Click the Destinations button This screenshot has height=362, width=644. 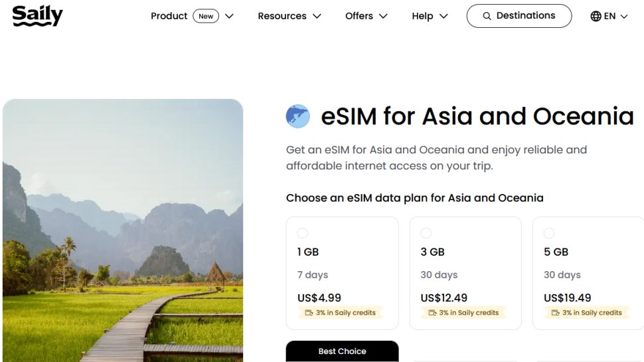click(519, 16)
